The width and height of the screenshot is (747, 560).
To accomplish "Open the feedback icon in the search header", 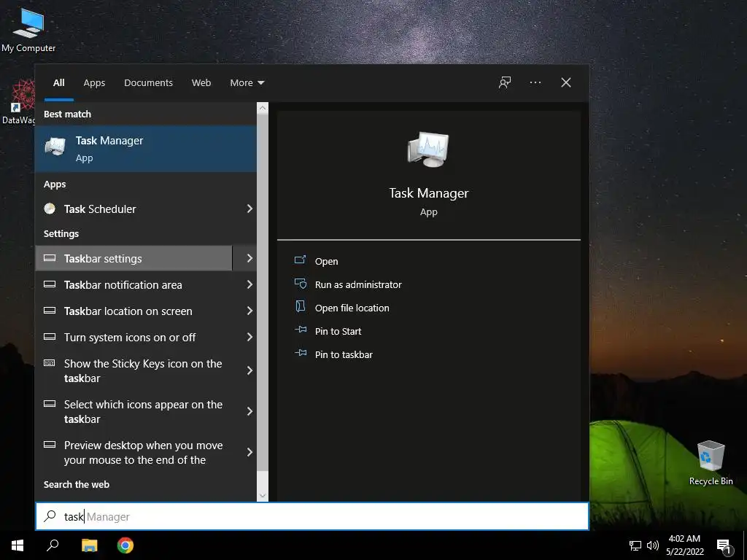I will [x=505, y=82].
